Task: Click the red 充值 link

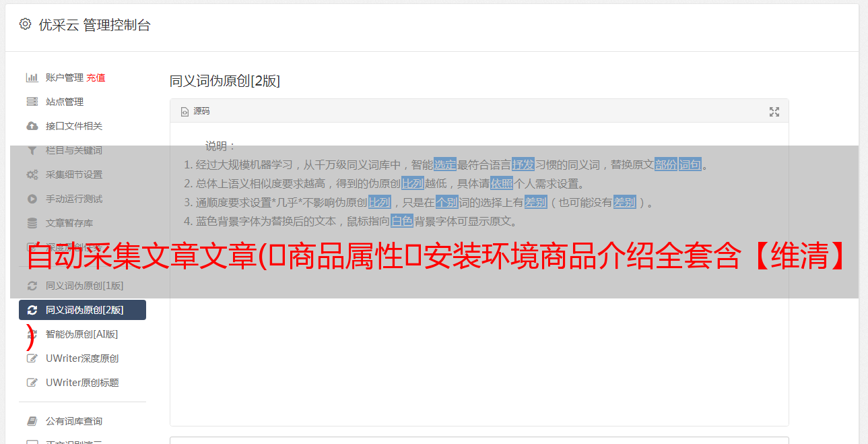Action: point(96,77)
